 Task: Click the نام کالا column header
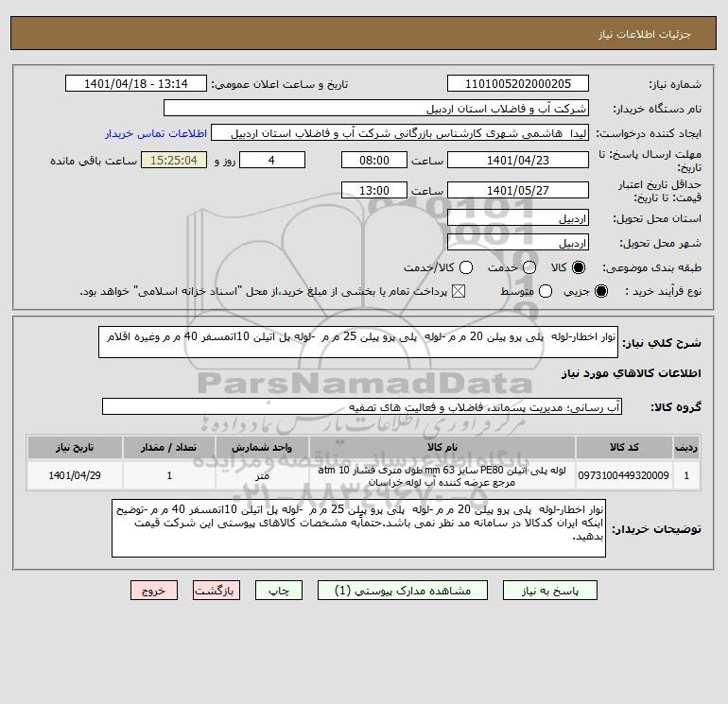442,447
